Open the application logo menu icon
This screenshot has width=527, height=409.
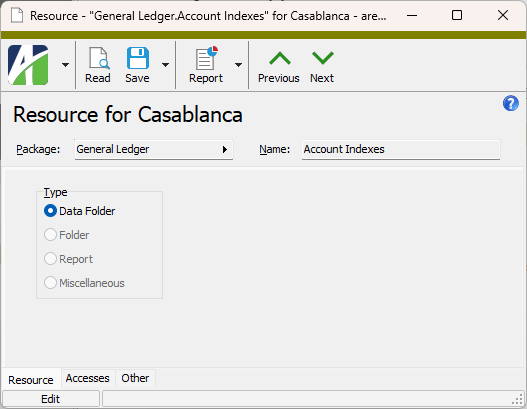(28, 65)
